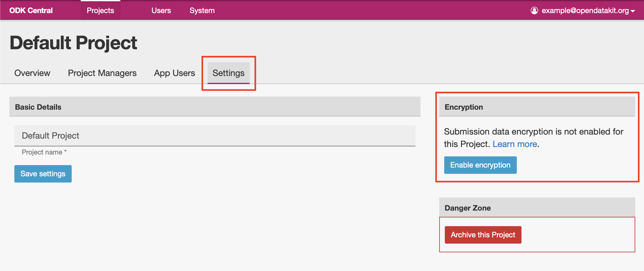Follow the Learn more encryption link
The height and width of the screenshot is (271, 644).
pos(515,144)
